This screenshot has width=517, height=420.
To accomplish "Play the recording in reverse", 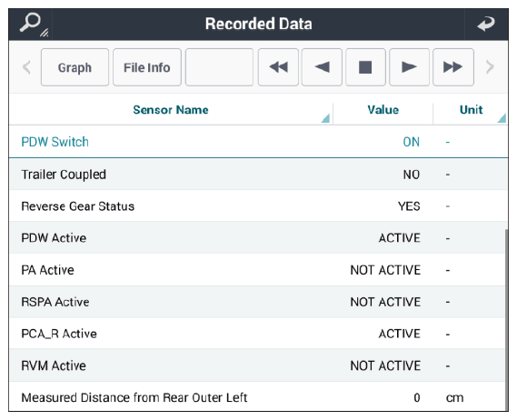I will [322, 67].
